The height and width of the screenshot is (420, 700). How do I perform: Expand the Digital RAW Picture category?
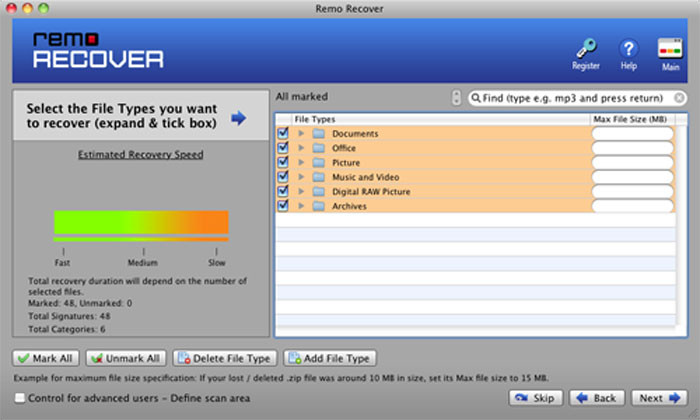(x=301, y=191)
